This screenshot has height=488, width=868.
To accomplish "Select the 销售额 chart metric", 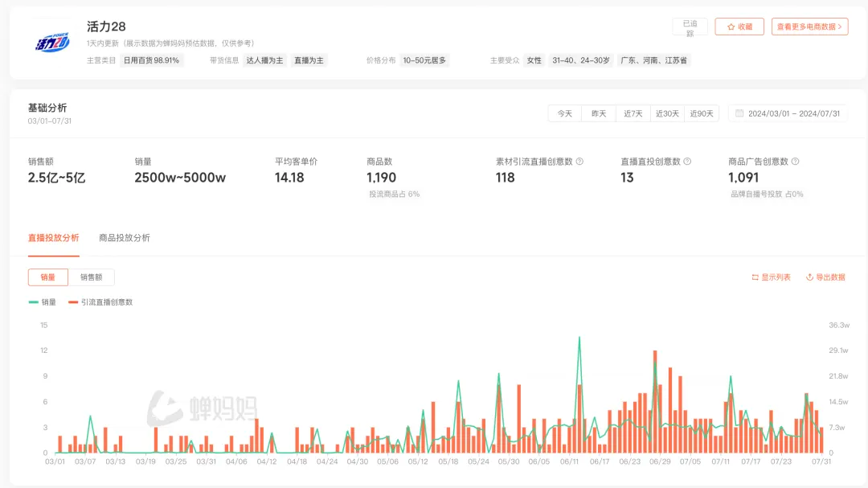I will (x=91, y=277).
